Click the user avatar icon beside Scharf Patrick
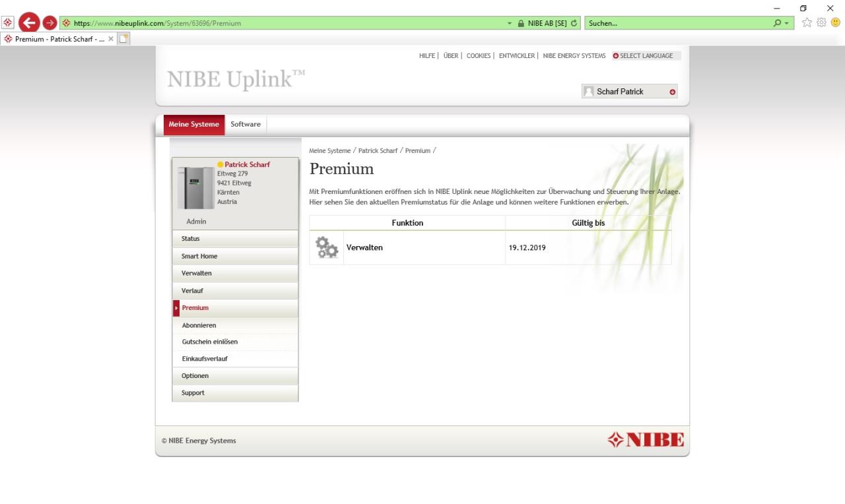The image size is (845, 504). [589, 92]
